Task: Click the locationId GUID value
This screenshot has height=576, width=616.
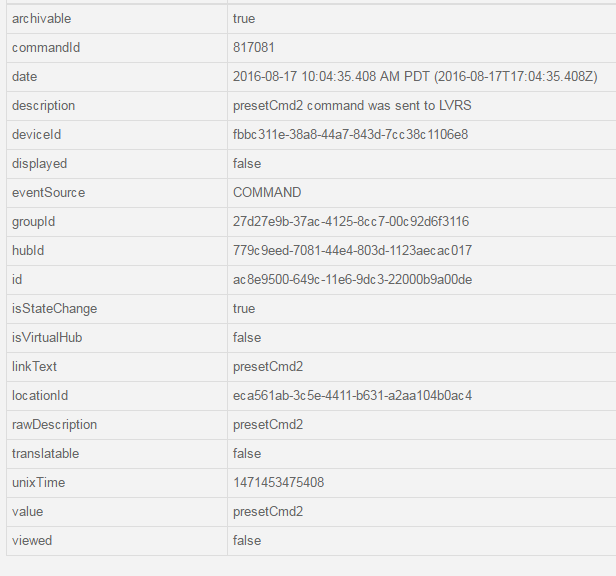Action: (352, 396)
